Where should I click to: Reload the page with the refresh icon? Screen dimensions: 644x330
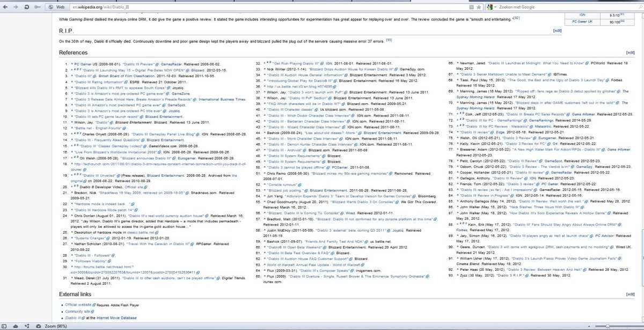click(x=26, y=7)
